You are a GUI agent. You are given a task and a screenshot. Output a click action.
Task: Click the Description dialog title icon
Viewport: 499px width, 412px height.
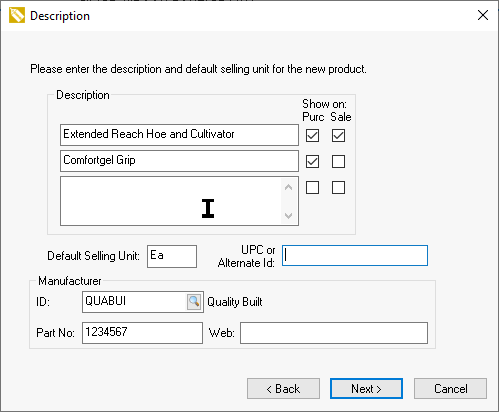click(x=17, y=15)
